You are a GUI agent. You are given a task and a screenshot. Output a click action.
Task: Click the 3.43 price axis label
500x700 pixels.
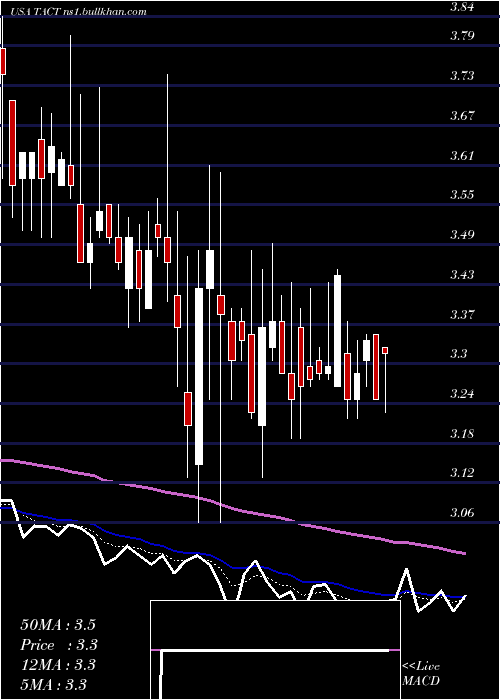click(462, 274)
